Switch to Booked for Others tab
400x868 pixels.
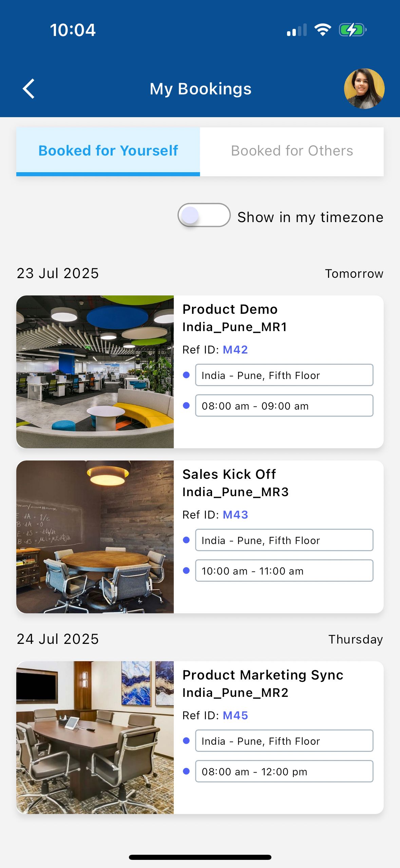(292, 151)
